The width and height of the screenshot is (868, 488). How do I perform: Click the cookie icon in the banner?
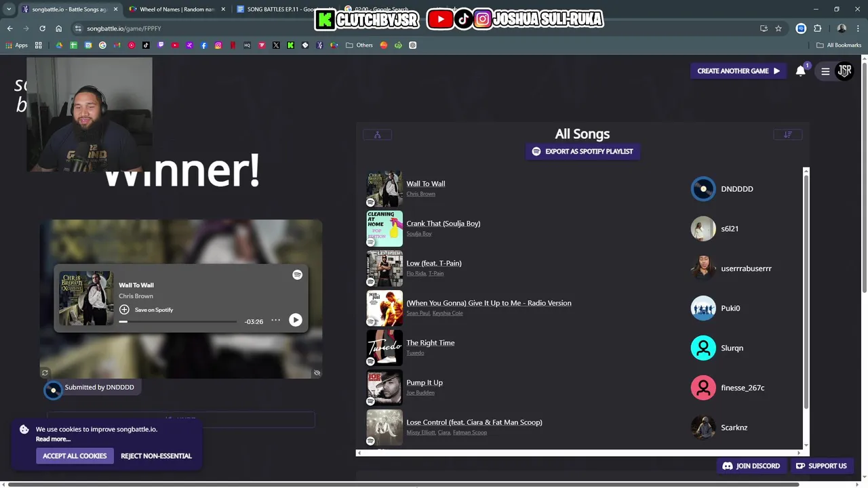pos(24,429)
